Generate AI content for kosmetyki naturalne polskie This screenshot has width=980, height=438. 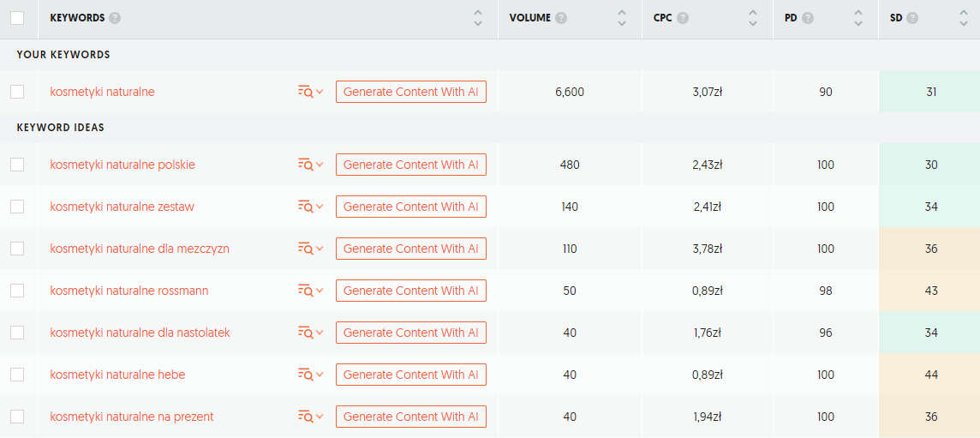point(411,165)
